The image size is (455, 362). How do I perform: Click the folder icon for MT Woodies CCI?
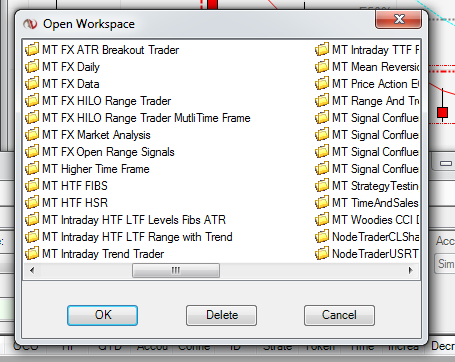click(x=322, y=220)
